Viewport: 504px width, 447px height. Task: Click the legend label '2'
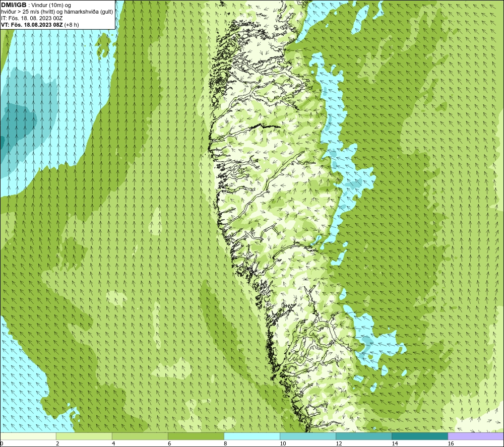tap(57, 444)
